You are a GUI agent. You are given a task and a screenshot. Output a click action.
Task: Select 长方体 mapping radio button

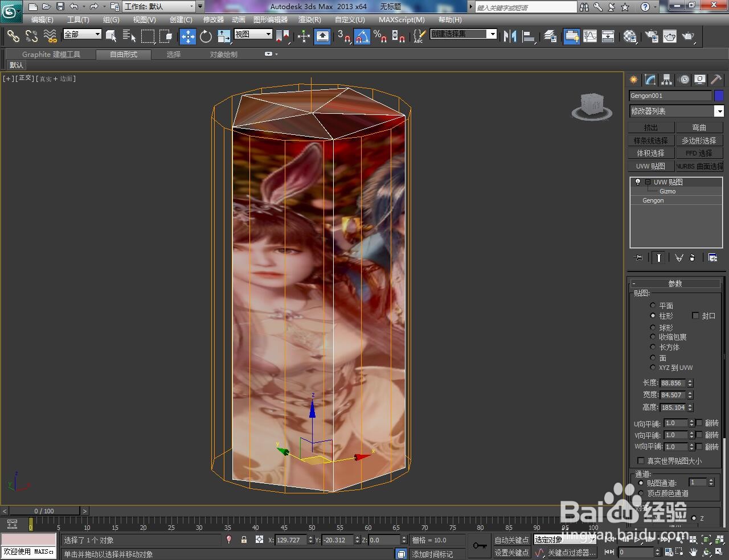[x=653, y=347]
